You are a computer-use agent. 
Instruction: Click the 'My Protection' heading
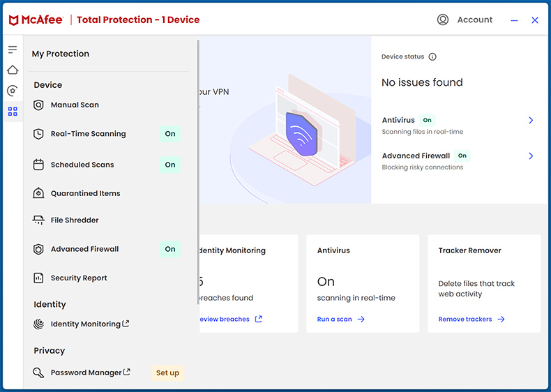coord(61,54)
